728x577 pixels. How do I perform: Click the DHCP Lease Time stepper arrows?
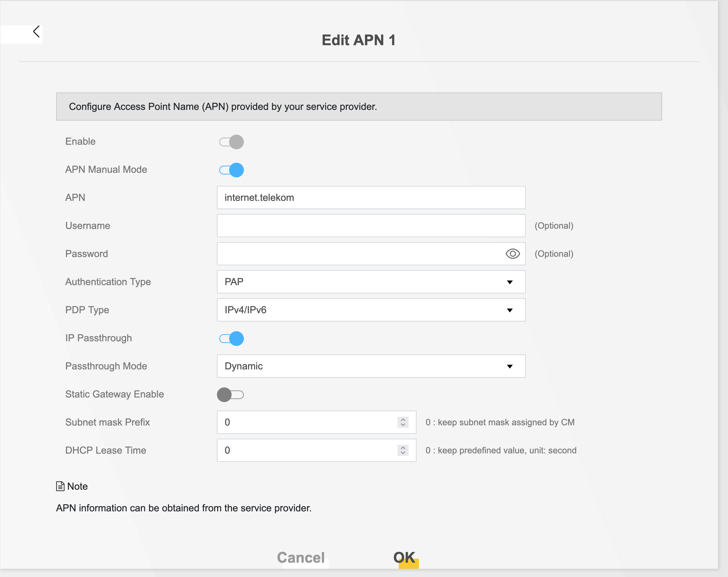(x=403, y=450)
